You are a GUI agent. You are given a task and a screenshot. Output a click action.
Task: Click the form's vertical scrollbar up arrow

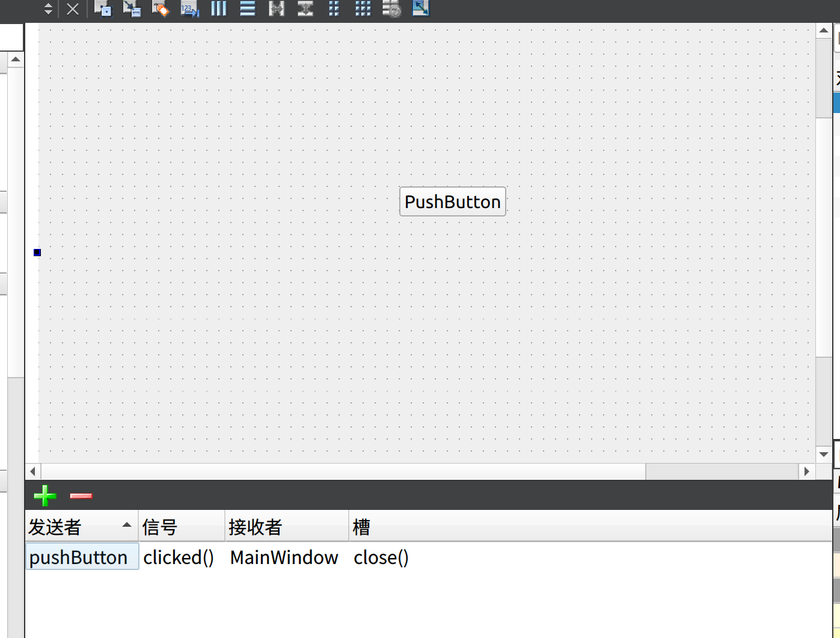pos(824,31)
